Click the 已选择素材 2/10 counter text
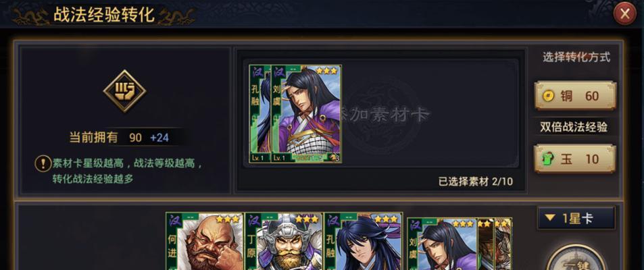Image resolution: width=644 pixels, height=270 pixels. click(x=476, y=182)
